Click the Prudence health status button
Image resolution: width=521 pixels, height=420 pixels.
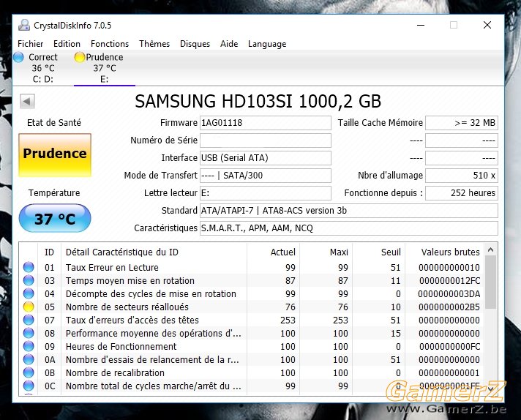tap(55, 155)
